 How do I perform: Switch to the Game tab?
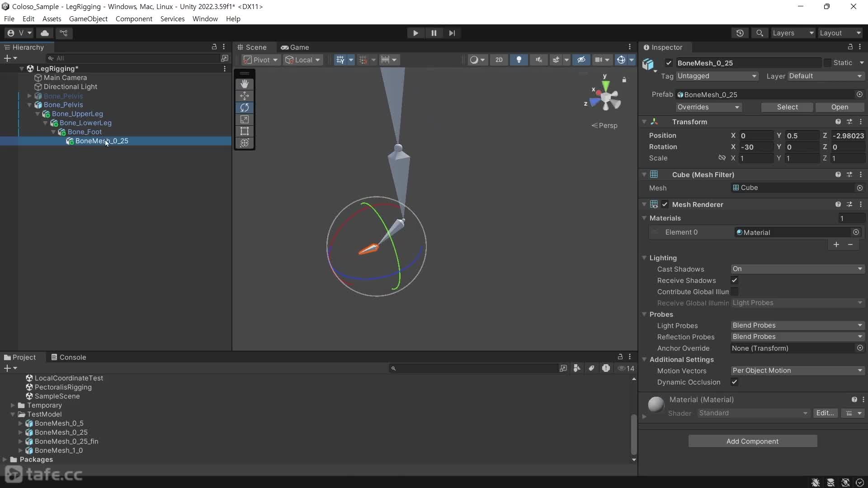(x=295, y=47)
